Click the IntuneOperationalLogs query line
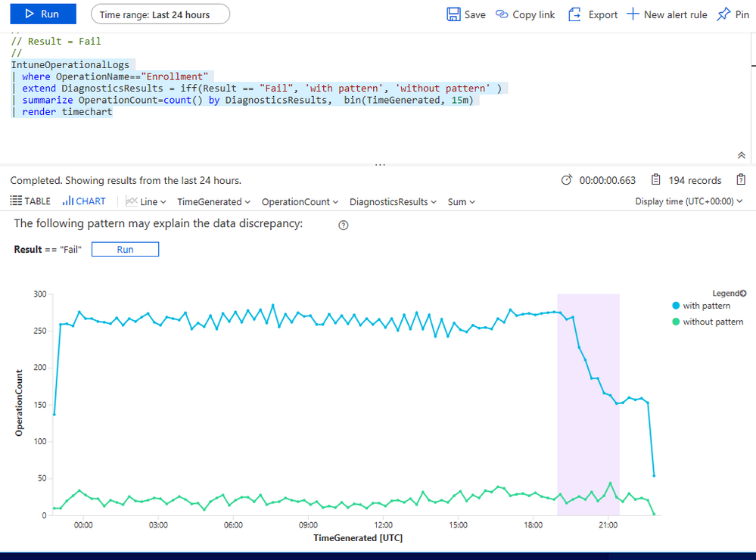 tap(70, 64)
